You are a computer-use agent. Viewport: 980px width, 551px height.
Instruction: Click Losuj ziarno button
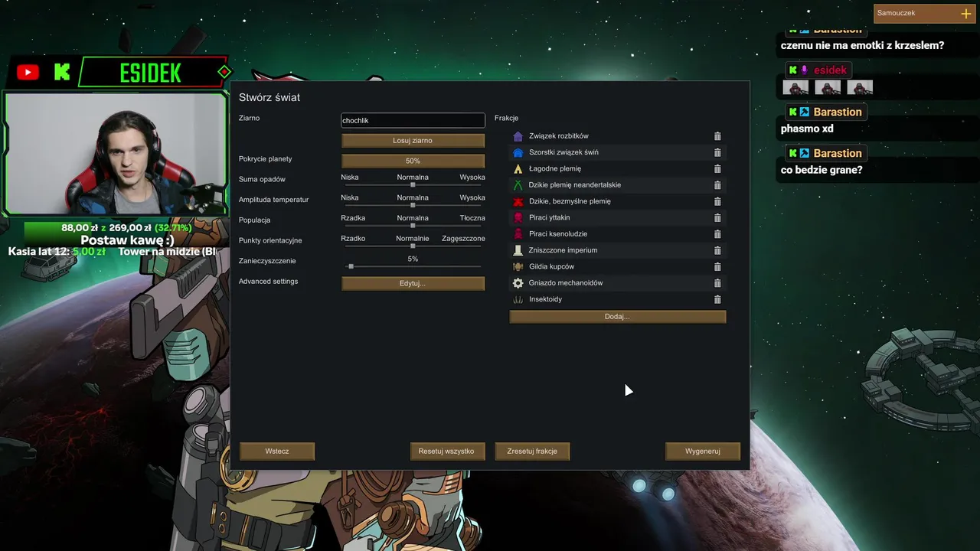coord(413,141)
